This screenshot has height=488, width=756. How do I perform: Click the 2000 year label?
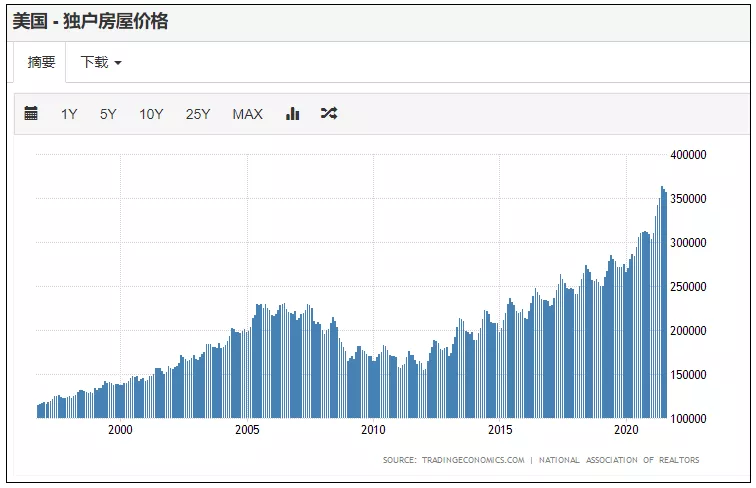[120, 430]
